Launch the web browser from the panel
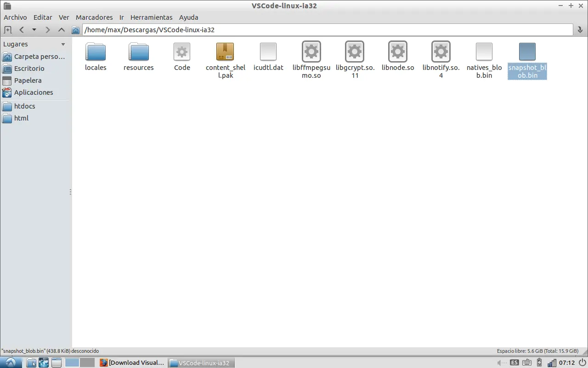Viewport: 588px width, 368px height. click(x=44, y=362)
